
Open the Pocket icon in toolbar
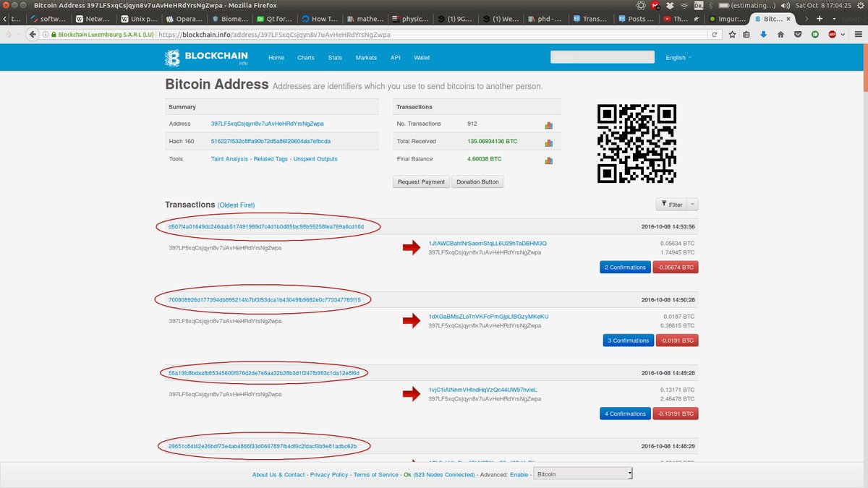tap(798, 34)
